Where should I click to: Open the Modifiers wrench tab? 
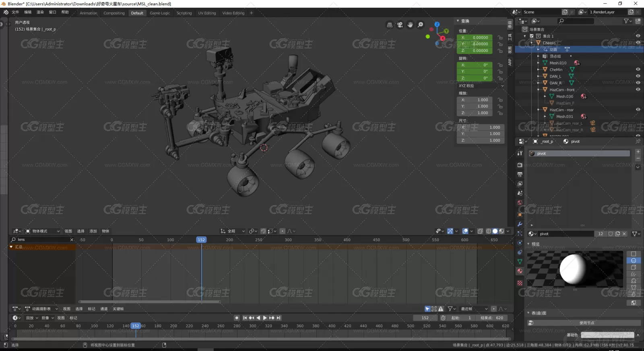pos(520,224)
